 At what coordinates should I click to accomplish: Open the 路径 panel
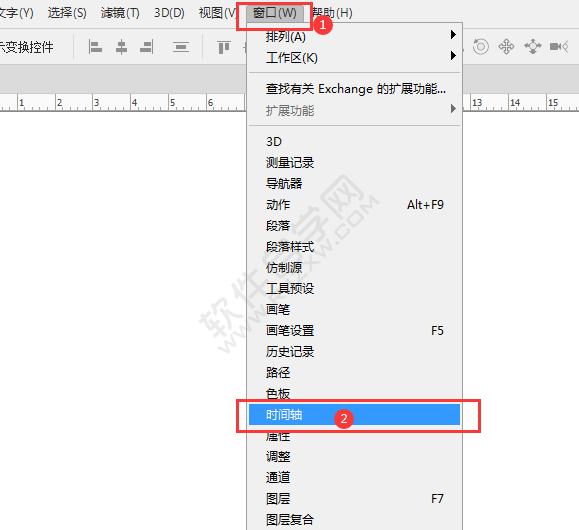click(354, 373)
